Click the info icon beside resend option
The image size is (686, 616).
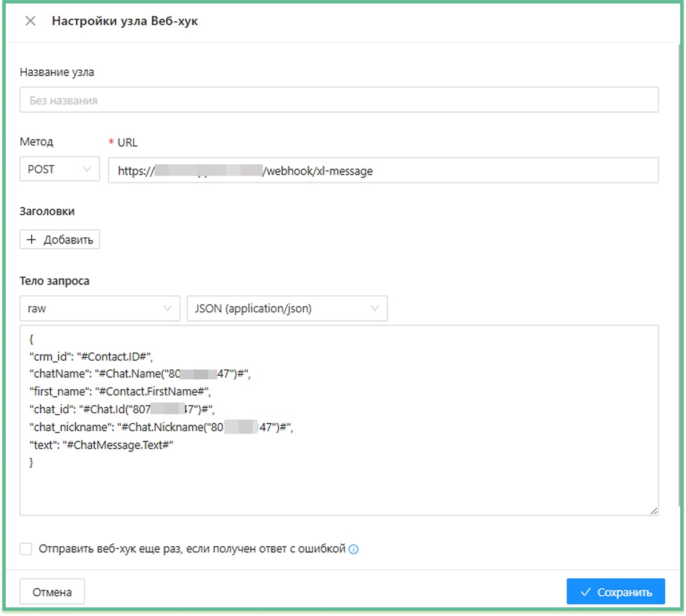tap(353, 550)
